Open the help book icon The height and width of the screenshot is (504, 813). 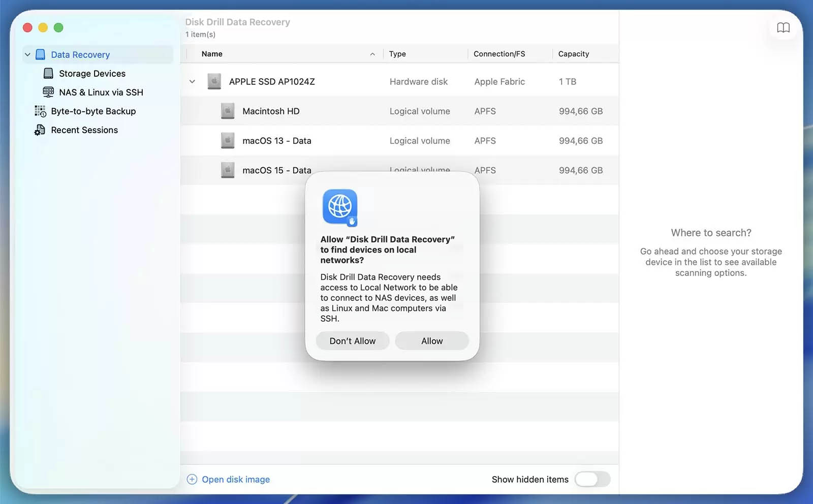[783, 27]
